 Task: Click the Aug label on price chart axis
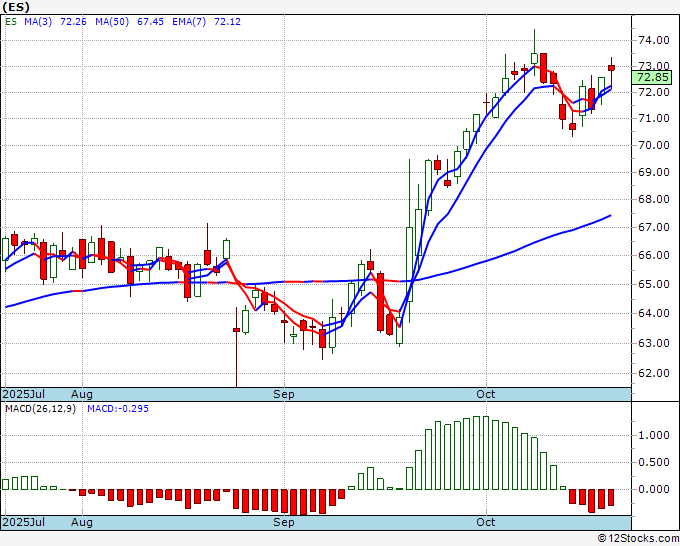click(x=82, y=394)
